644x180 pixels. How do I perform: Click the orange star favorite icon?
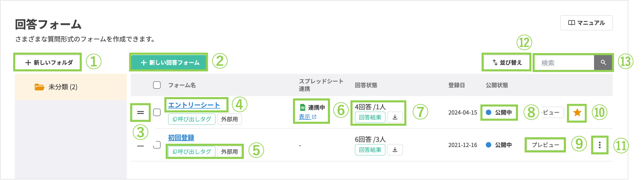[577, 113]
